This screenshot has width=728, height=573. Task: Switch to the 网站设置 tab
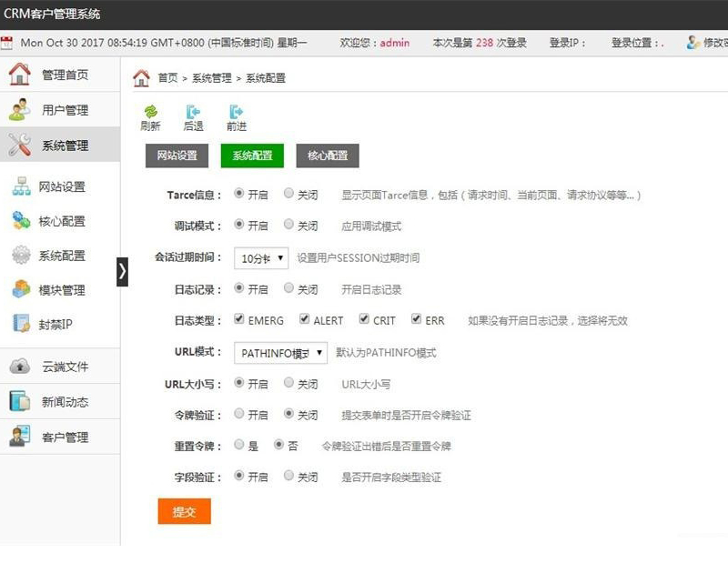(x=177, y=156)
